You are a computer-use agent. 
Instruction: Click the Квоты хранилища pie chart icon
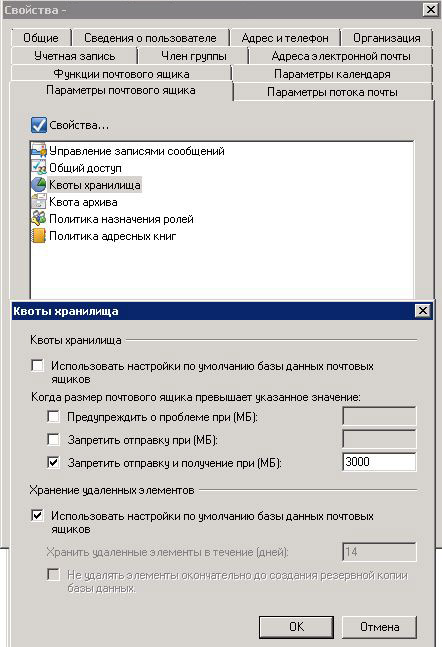pyautogui.click(x=39, y=184)
